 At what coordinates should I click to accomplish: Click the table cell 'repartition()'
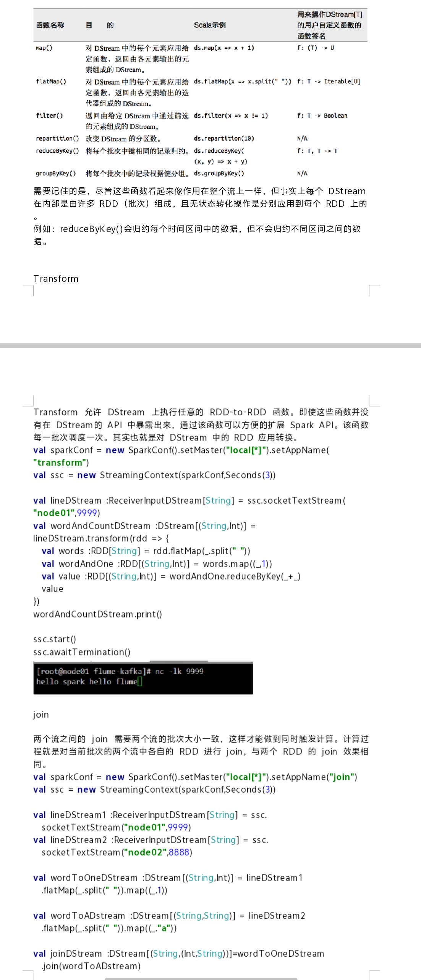(x=57, y=138)
